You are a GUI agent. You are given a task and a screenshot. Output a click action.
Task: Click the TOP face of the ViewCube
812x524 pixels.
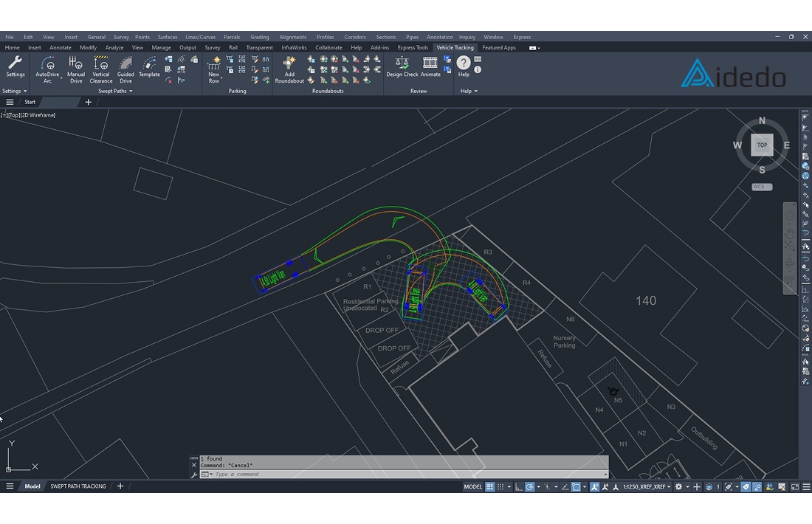click(x=763, y=145)
